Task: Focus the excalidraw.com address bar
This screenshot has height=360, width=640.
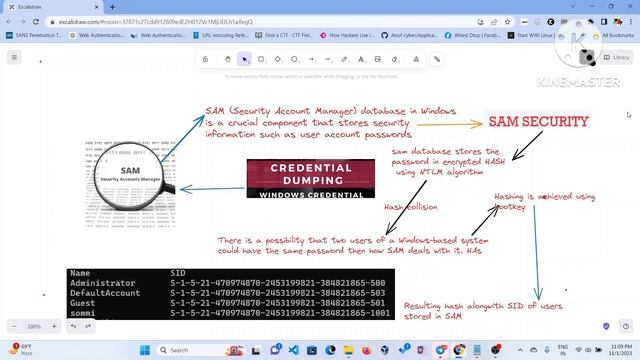Action: click(x=261, y=22)
